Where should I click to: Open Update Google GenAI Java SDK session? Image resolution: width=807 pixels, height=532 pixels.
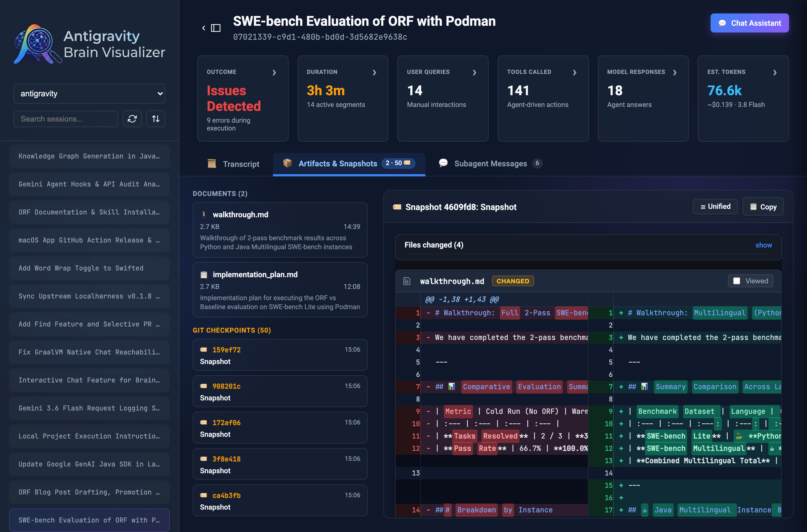tap(89, 464)
